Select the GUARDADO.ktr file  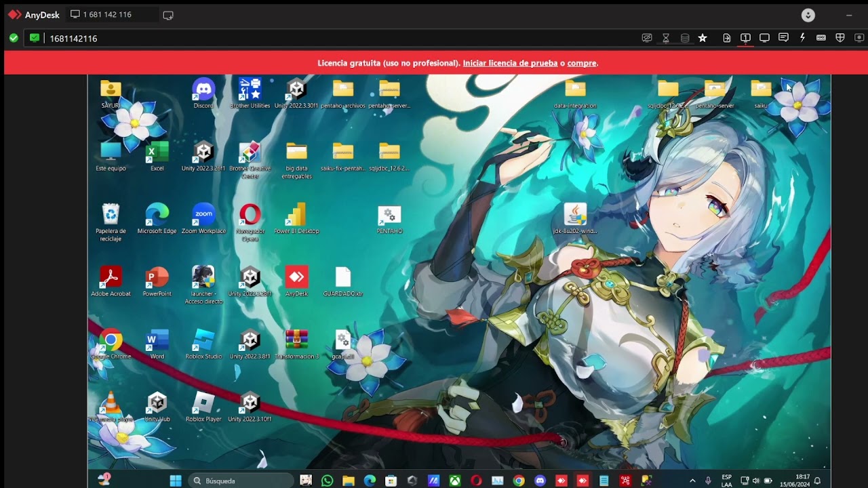343,281
